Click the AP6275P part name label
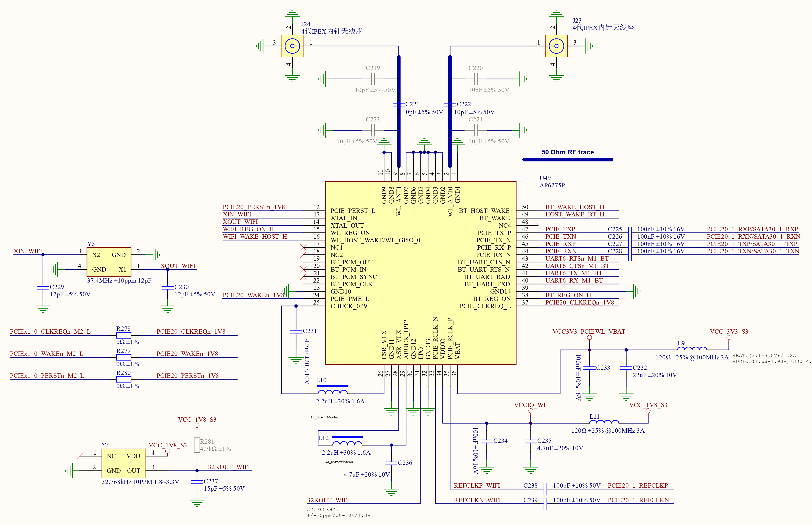The height and width of the screenshot is (525, 812). click(x=552, y=186)
